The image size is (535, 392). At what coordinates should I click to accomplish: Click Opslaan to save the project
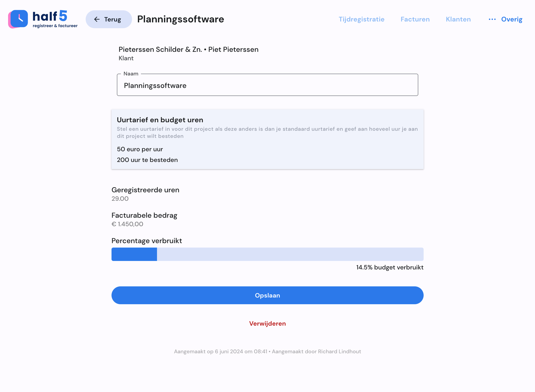[267, 295]
